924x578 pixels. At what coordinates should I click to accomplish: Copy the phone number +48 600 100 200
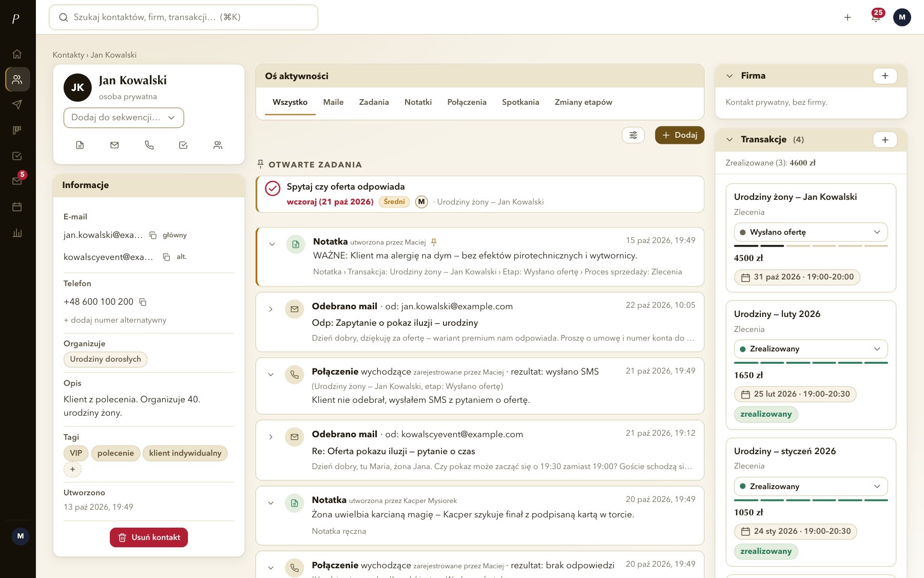tap(143, 302)
